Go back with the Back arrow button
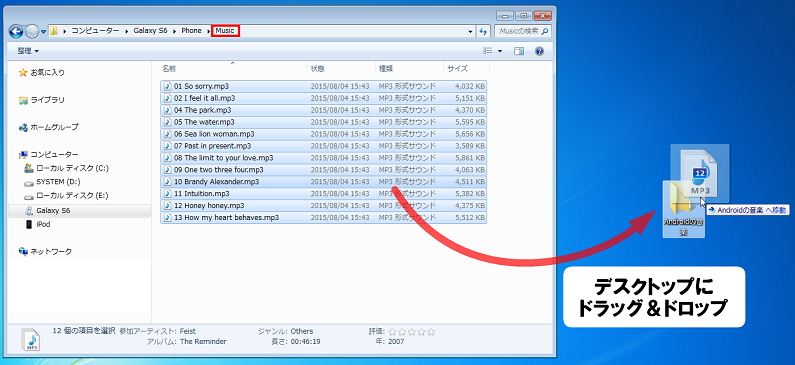 tap(16, 31)
